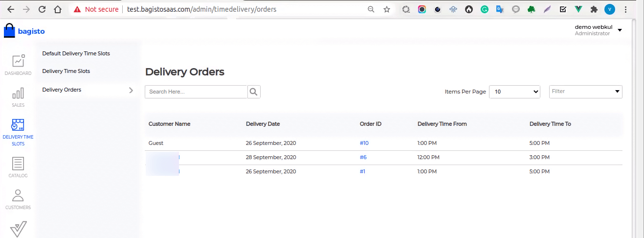This screenshot has width=644, height=238.
Task: Open Default Delivery Time Slots menu item
Action: (76, 53)
